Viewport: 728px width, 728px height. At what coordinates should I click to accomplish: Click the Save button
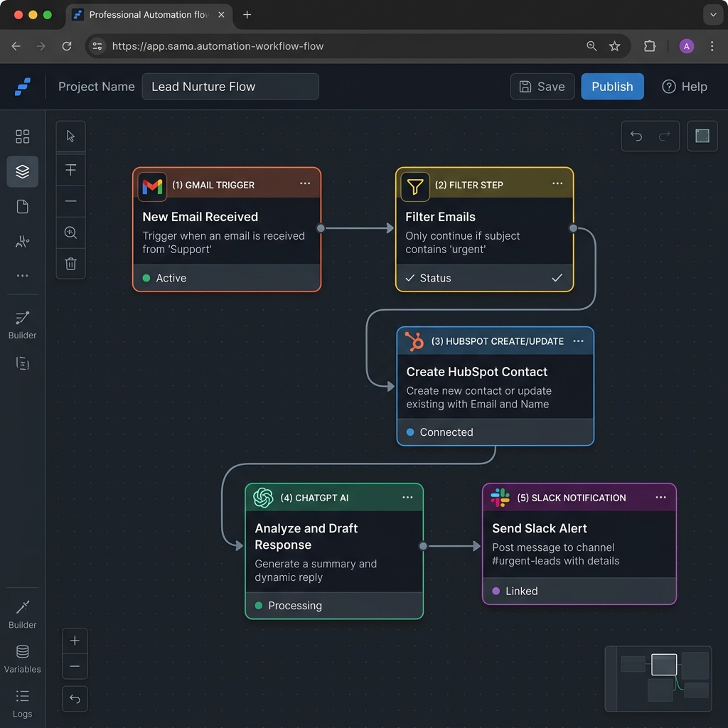point(542,87)
